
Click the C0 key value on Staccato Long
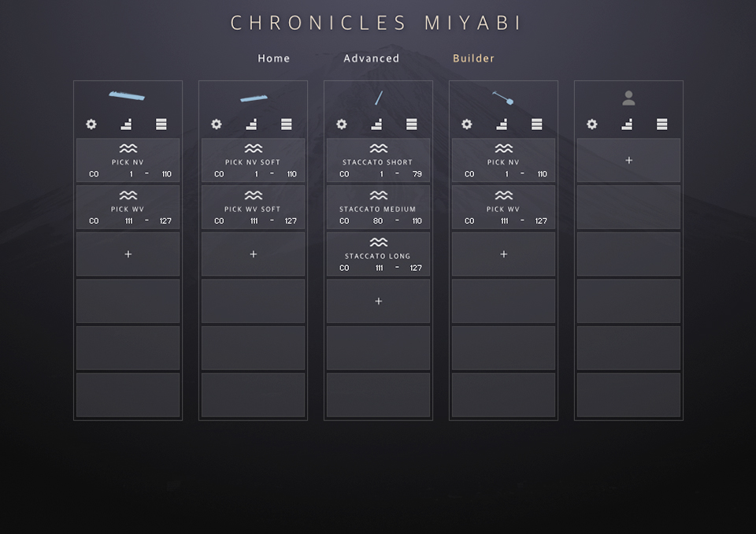pos(344,268)
